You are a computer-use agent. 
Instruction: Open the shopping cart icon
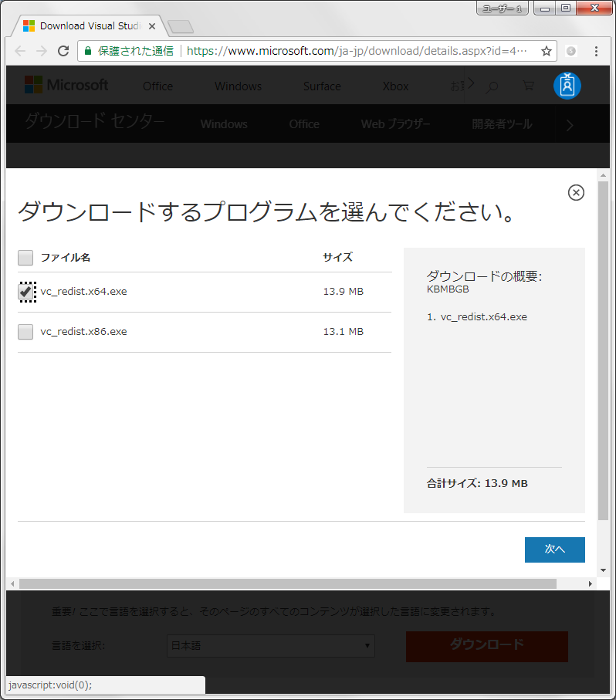point(529,86)
